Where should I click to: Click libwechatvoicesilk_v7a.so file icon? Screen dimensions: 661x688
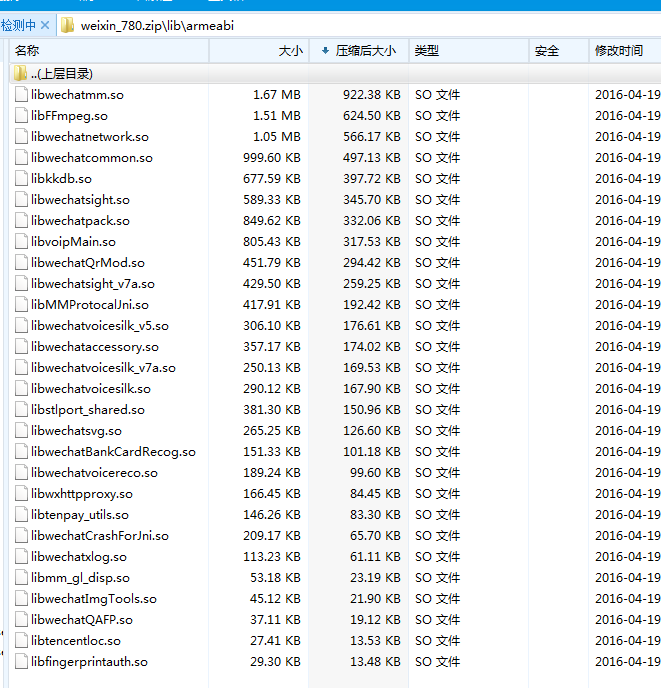(21, 368)
